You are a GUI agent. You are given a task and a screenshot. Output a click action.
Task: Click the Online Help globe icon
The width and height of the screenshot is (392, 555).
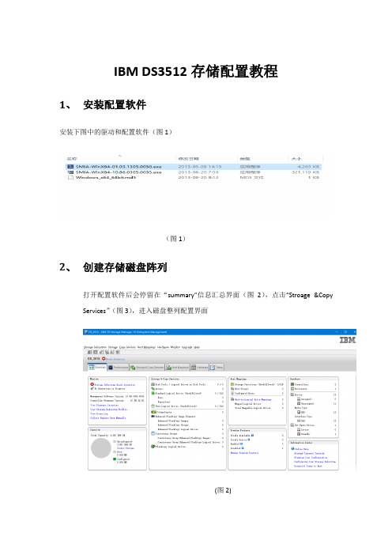(292, 448)
